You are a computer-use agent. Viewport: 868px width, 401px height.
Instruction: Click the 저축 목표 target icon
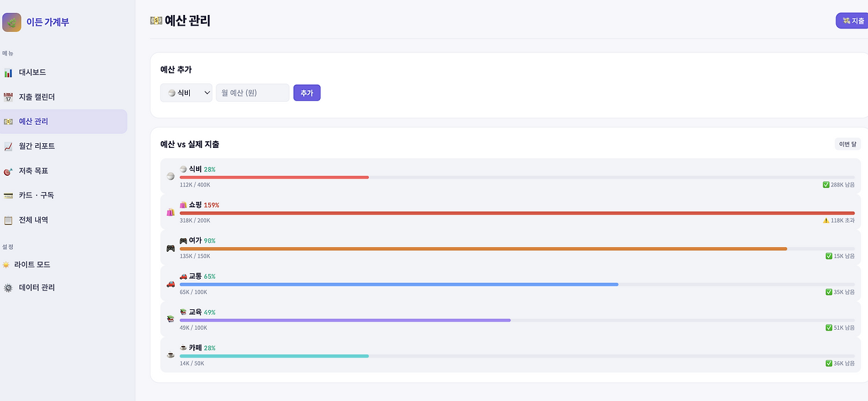click(x=8, y=171)
